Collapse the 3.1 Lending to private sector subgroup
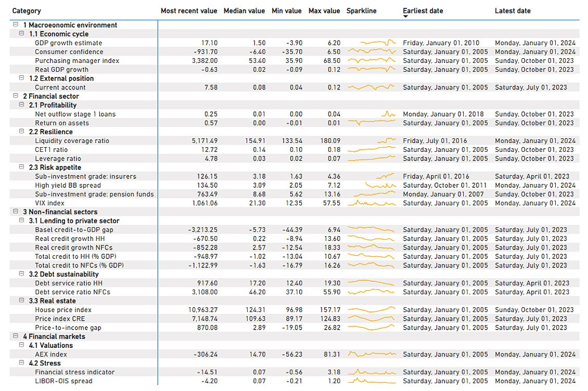Image resolution: width=588 pixels, height=391 pixels. (x=22, y=220)
